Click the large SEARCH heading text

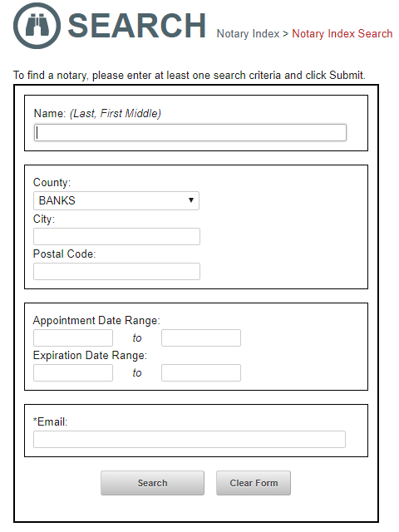pyautogui.click(x=136, y=26)
